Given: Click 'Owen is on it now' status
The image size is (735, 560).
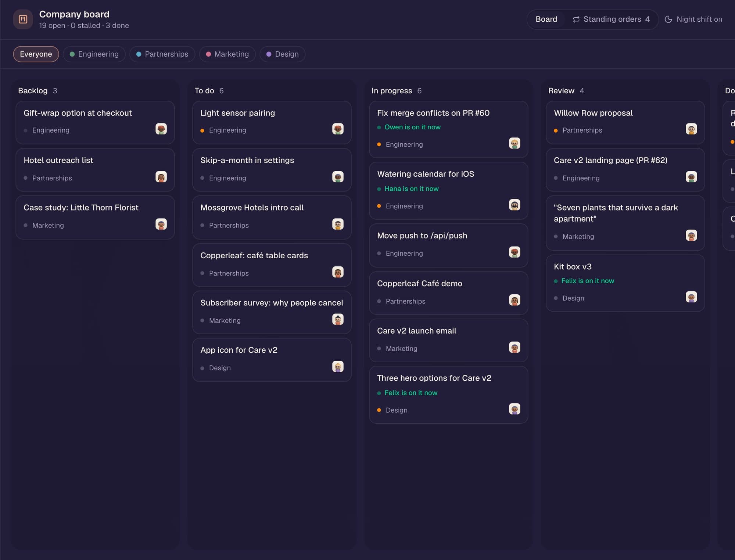Looking at the screenshot, I should [412, 127].
